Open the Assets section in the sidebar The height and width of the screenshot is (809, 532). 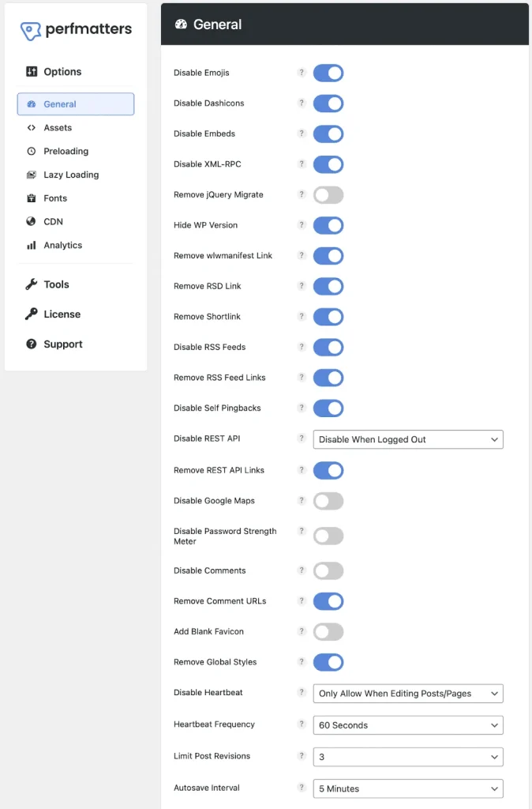point(59,127)
